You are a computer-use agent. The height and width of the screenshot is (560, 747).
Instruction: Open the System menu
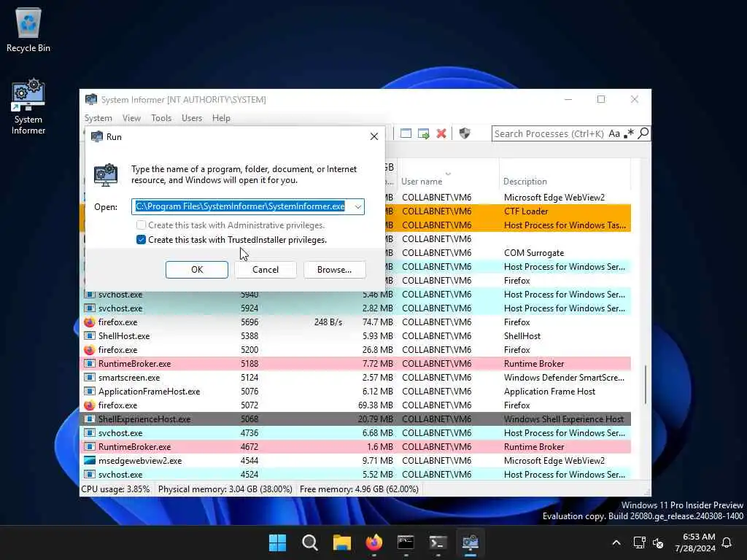[x=98, y=118]
